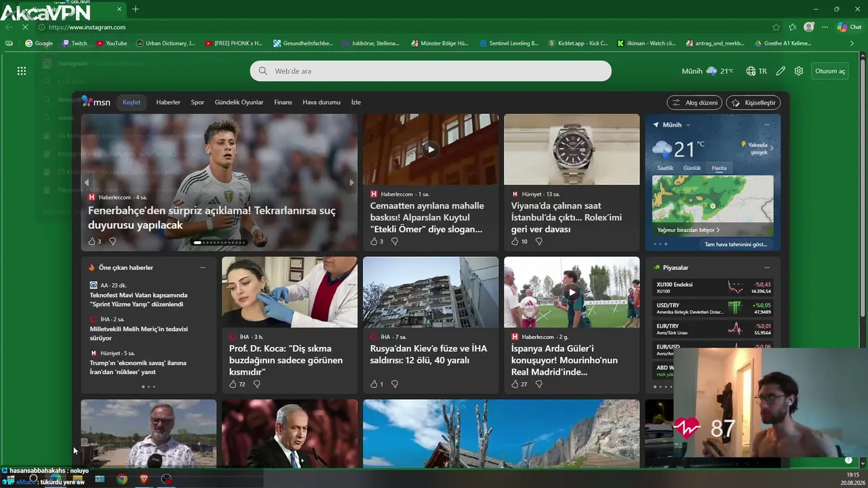868x488 pixels.
Task: Open the Akış düzeni layout button
Action: 694,102
